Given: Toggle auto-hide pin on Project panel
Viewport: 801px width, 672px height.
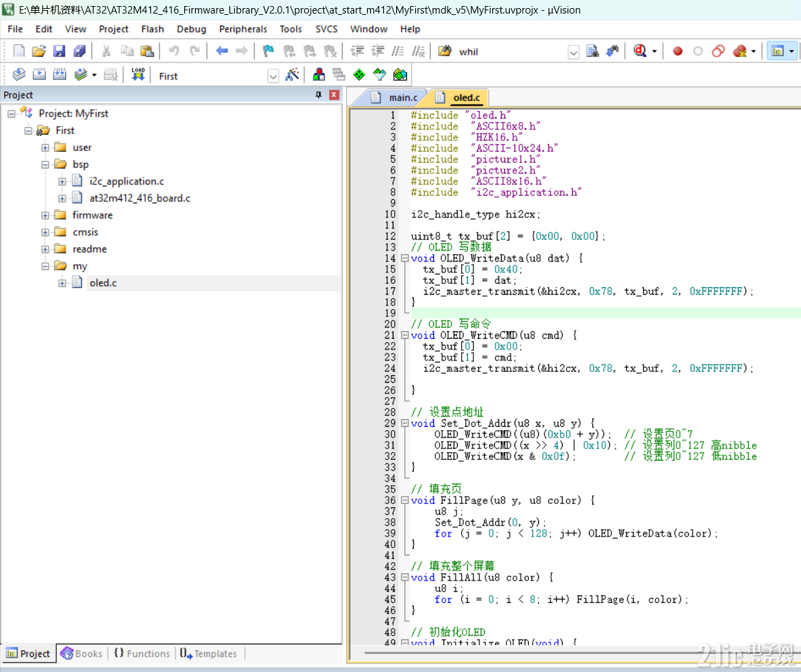Looking at the screenshot, I should 318,95.
